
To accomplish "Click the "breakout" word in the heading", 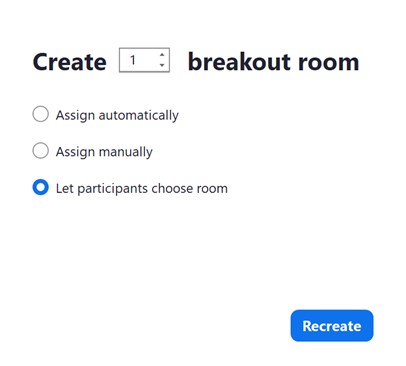I will coord(240,62).
